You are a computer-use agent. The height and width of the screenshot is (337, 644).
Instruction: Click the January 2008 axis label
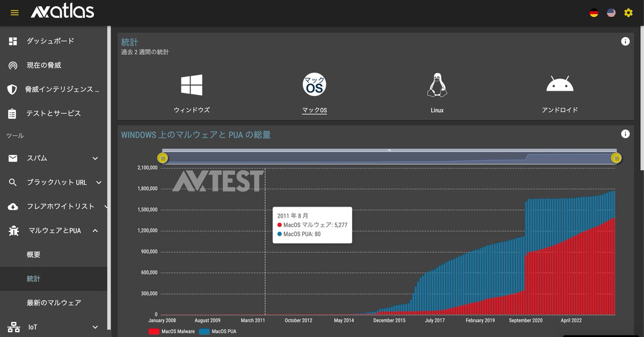click(163, 321)
